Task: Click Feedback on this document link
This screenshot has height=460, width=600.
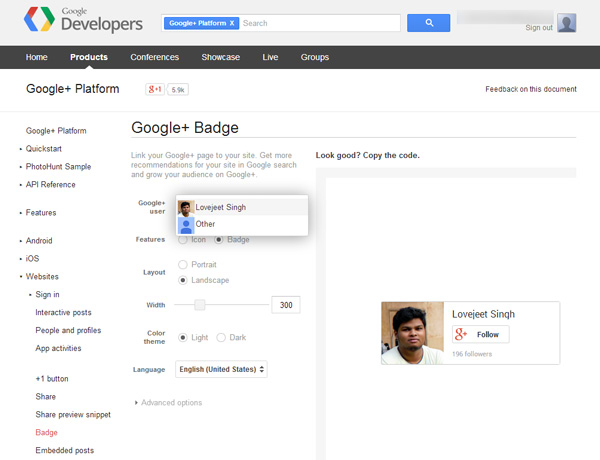Action: (531, 89)
